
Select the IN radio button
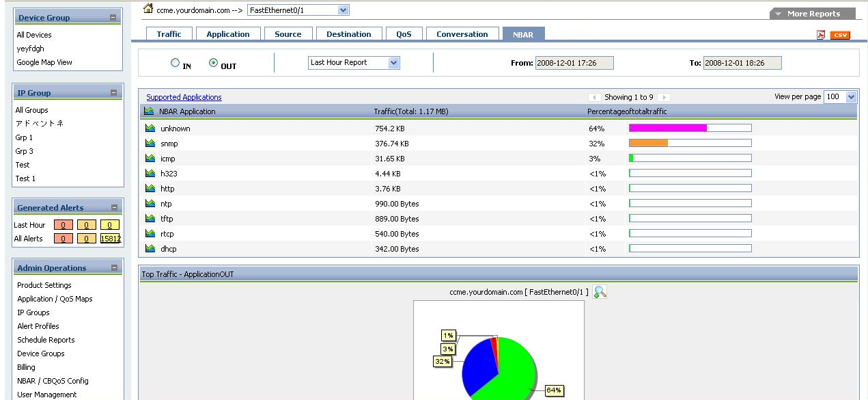click(176, 63)
